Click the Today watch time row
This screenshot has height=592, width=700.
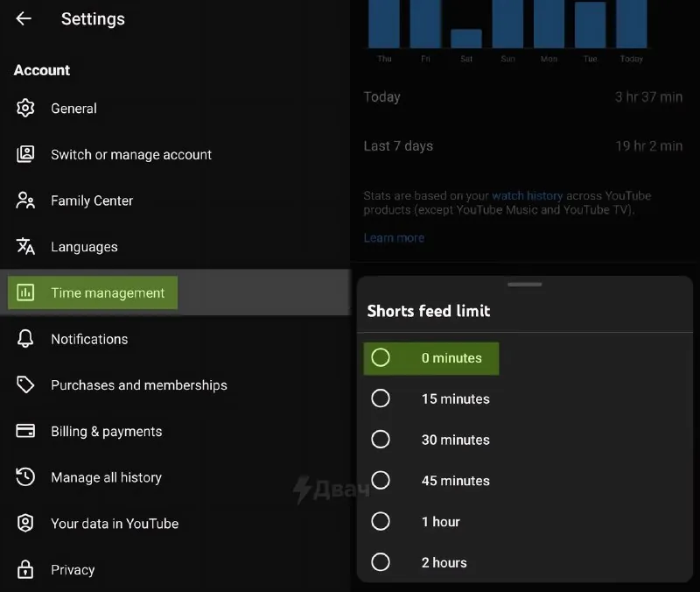[x=522, y=97]
